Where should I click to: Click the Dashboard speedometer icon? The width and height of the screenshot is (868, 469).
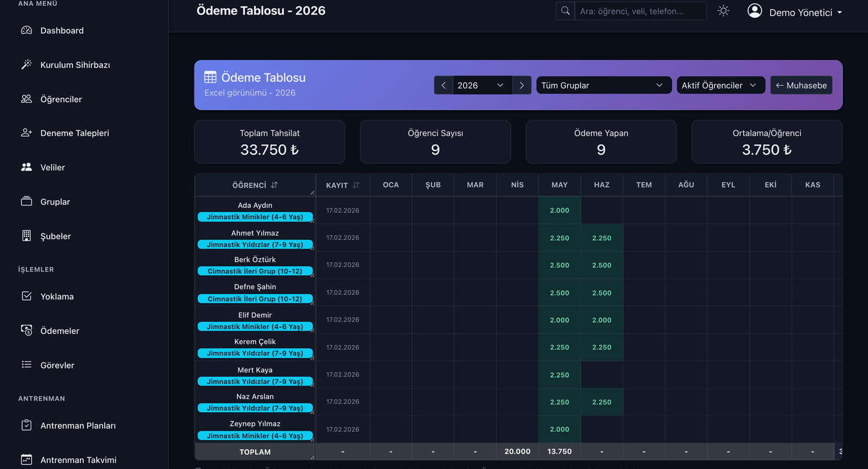point(26,30)
